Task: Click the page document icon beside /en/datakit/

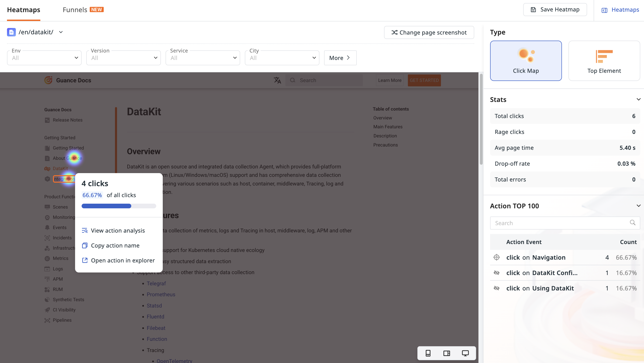Action: click(11, 32)
